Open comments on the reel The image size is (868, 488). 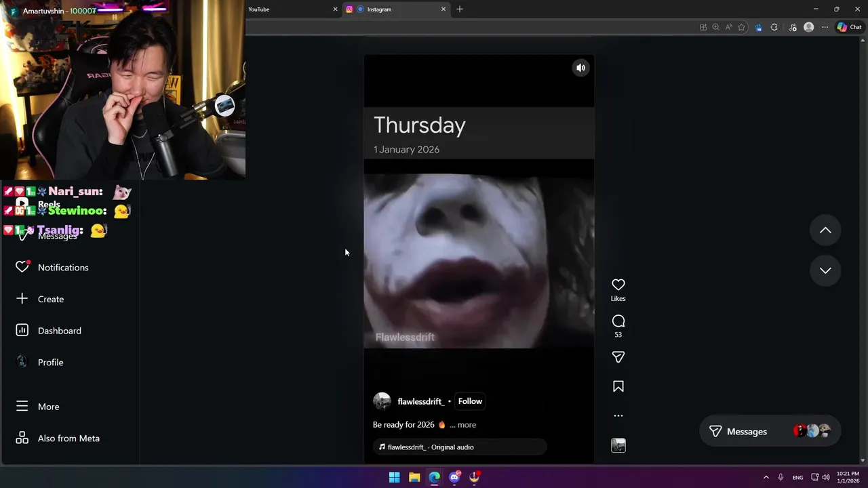[x=618, y=321]
